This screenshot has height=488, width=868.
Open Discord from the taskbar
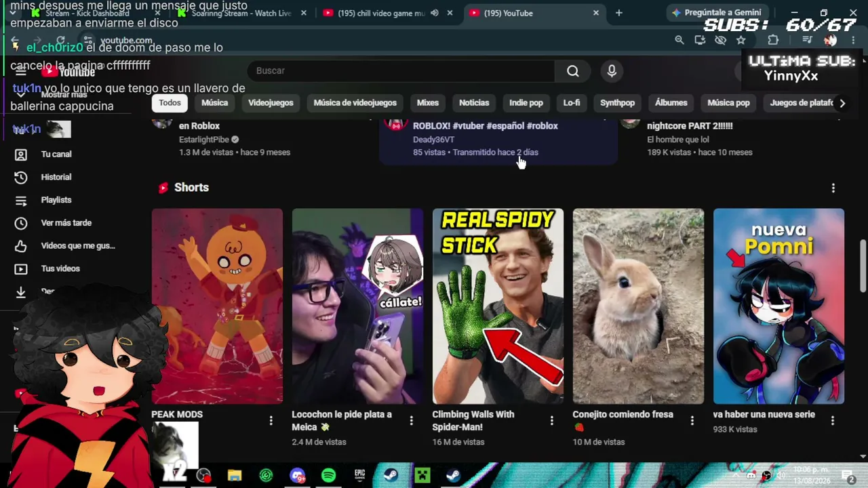(x=297, y=475)
